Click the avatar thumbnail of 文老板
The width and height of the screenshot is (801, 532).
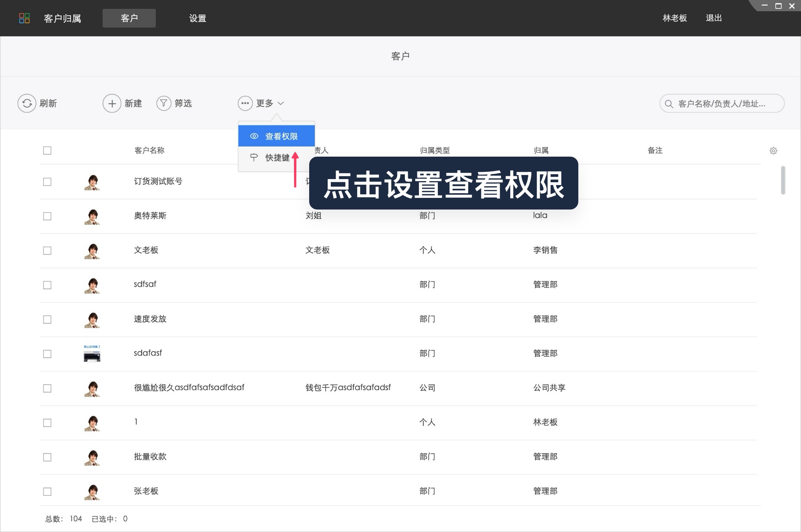pos(92,251)
